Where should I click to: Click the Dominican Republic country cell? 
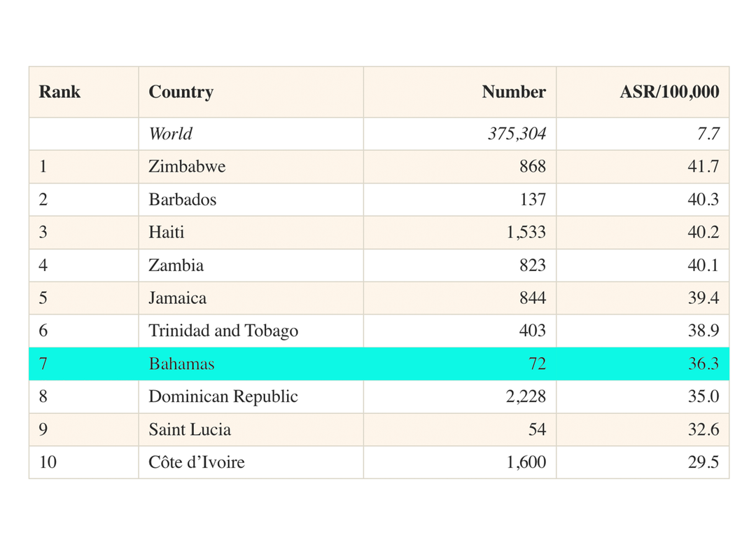[223, 397]
